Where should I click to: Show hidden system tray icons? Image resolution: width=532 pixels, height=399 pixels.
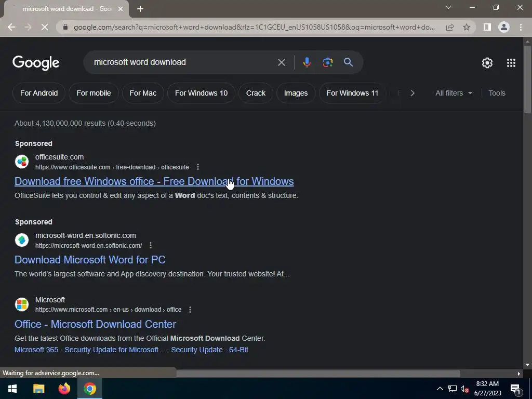[x=440, y=389]
